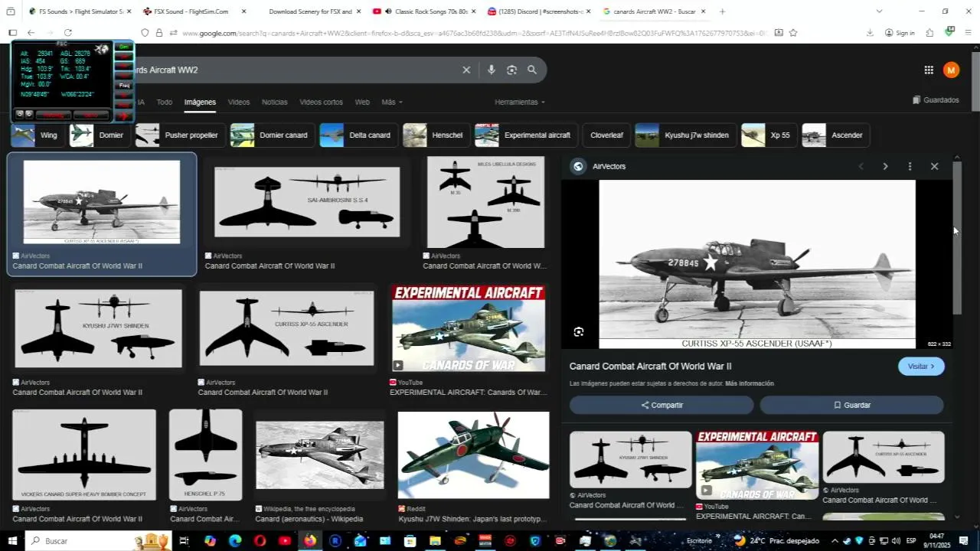Select the Noticias results tab
This screenshot has width=980, height=551.
(275, 102)
